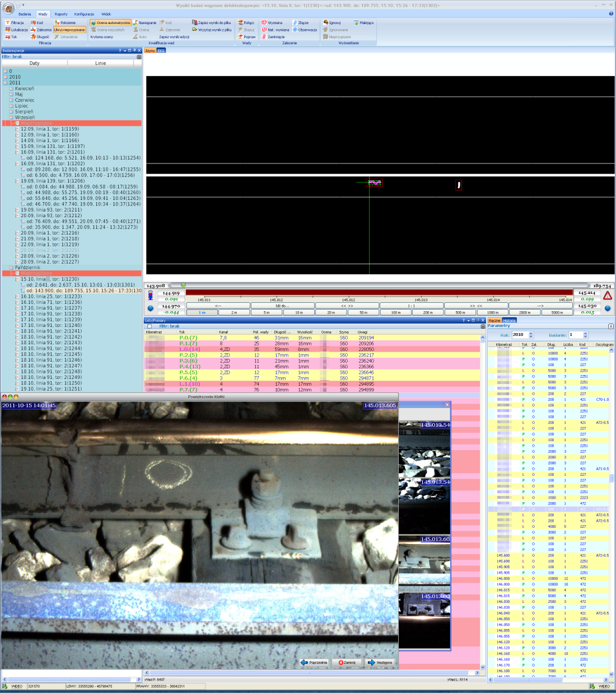
Task: Open the Raporty ribbon tab
Action: click(x=61, y=14)
